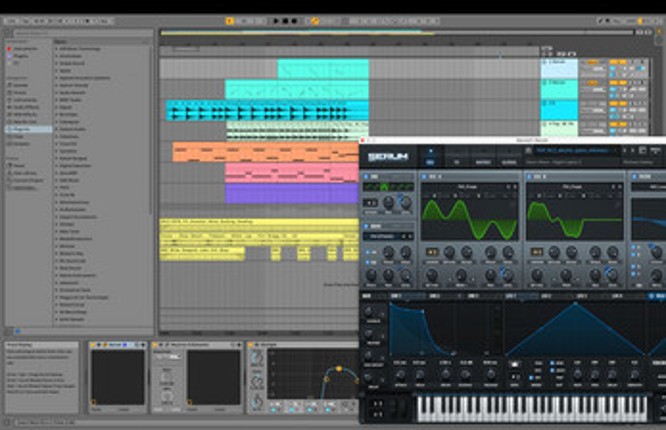Open the Audio Effects browser category

(x=23, y=107)
